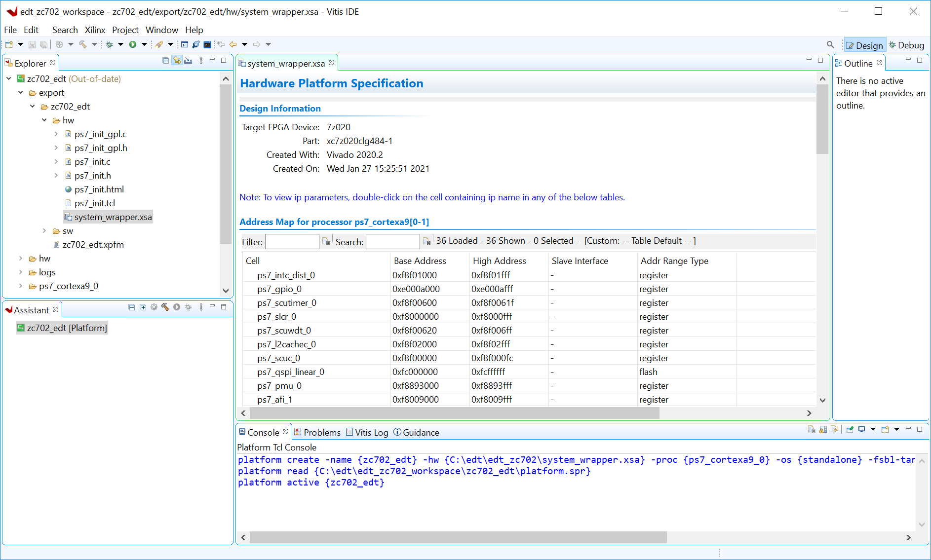
Task: Open the Run button dropdown arrow
Action: tap(144, 44)
